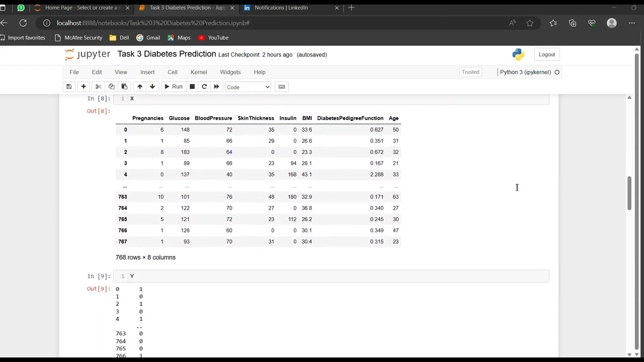Insert a cell below with the plus icon
Screen dimensions: 644x362
point(84,87)
